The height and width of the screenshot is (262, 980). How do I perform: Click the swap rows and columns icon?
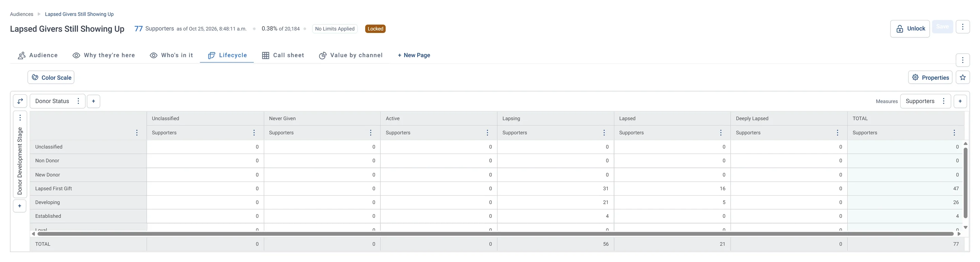[x=20, y=101]
